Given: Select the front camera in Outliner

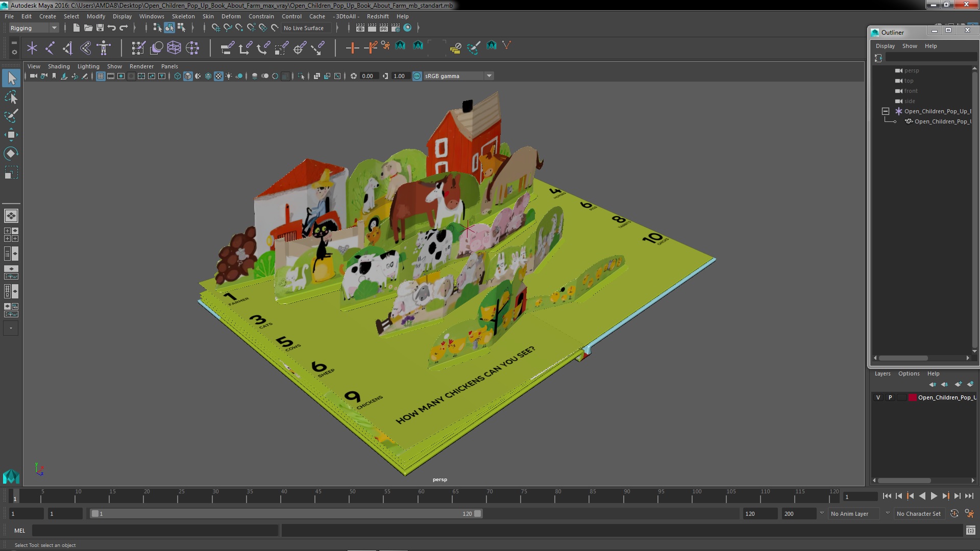Looking at the screenshot, I should pyautogui.click(x=911, y=91).
